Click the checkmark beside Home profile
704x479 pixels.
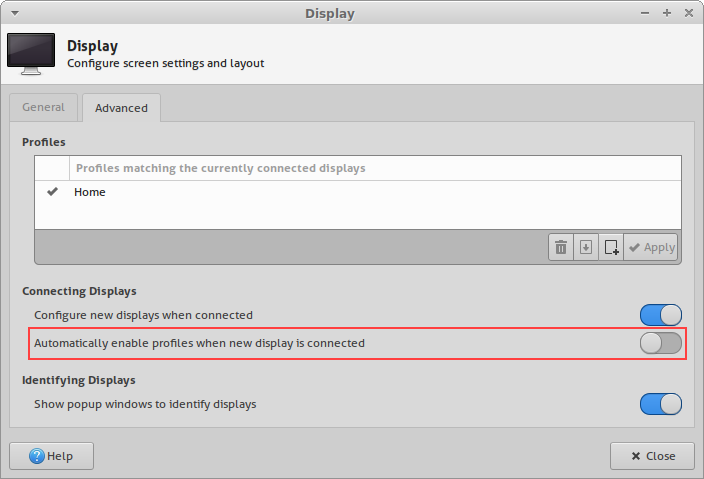coord(53,192)
